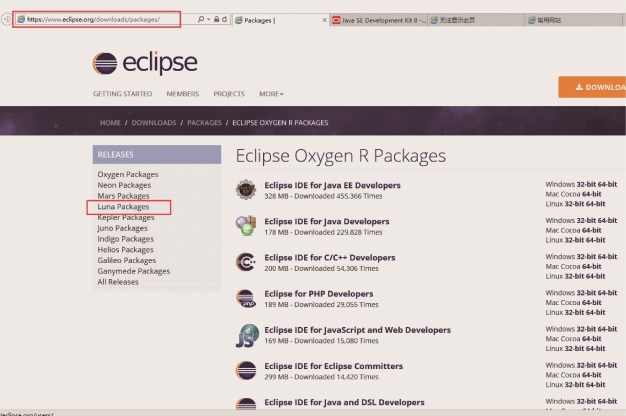Viewport: 626px width, 416px height.
Task: Click the lock security icon in address bar
Action: (x=216, y=19)
